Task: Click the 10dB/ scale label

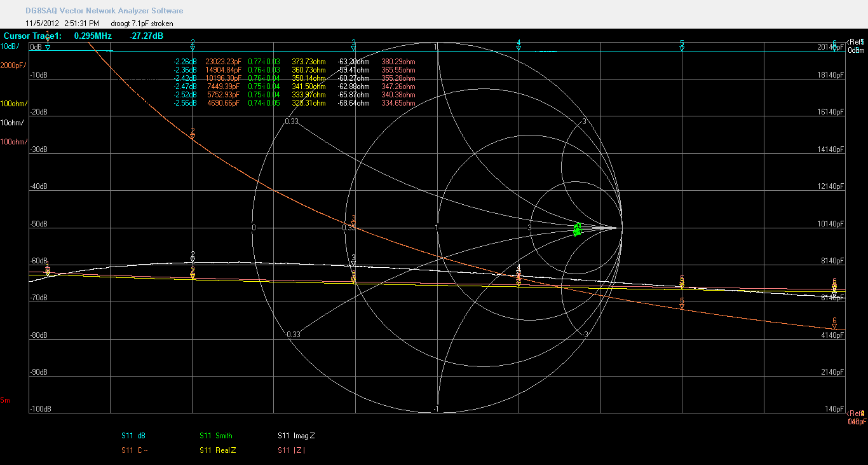Action: pyautogui.click(x=10, y=46)
